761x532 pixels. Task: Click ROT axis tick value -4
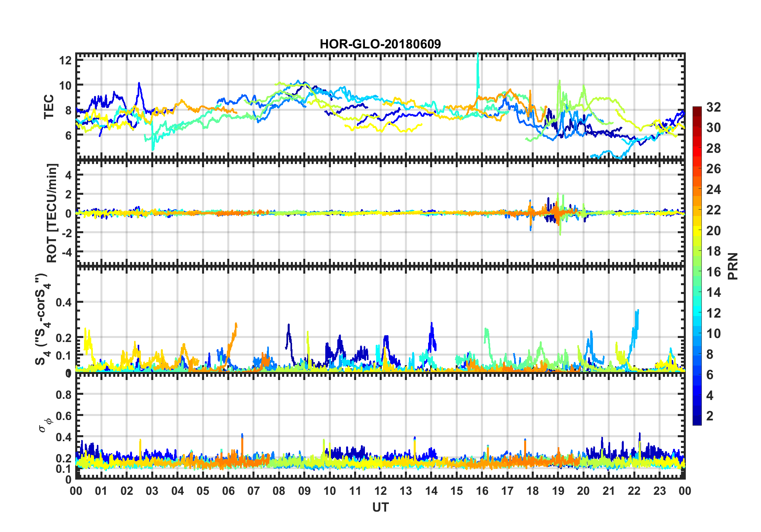[x=67, y=252]
